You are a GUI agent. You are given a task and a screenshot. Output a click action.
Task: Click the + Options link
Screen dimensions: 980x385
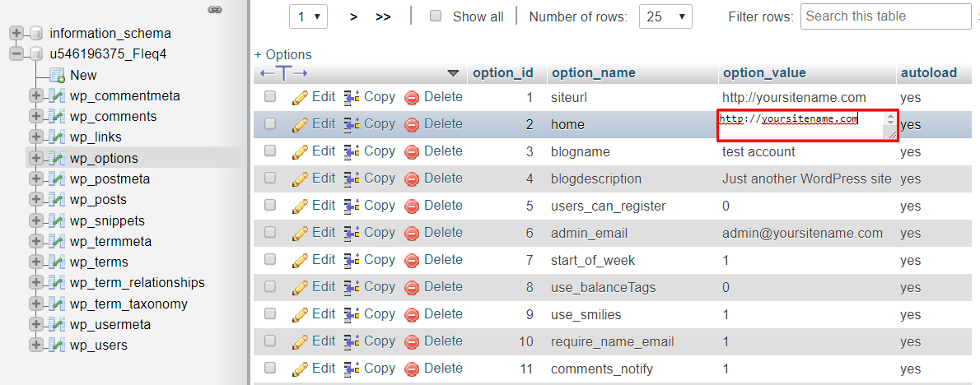(283, 54)
